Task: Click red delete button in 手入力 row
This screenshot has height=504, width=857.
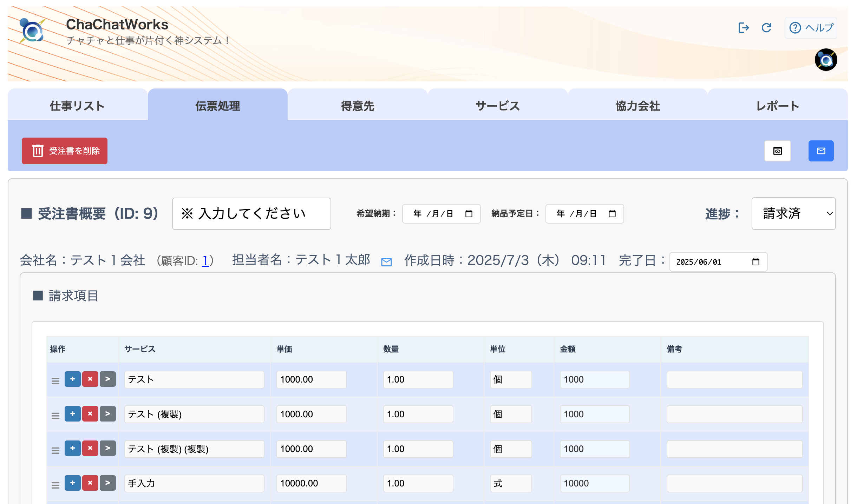Action: (90, 483)
